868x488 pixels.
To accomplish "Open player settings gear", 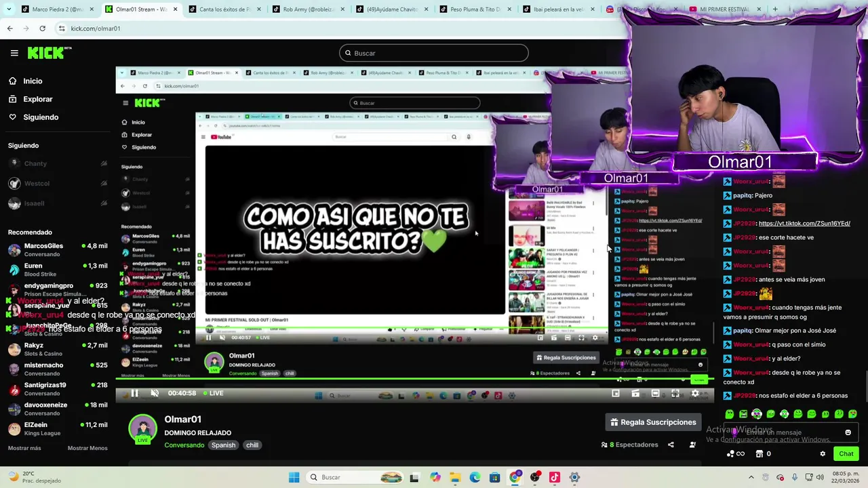I will (695, 393).
